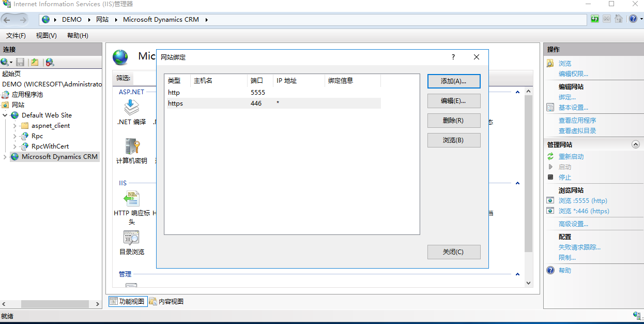
Task: Select the https binding row on port 446
Action: click(x=273, y=104)
